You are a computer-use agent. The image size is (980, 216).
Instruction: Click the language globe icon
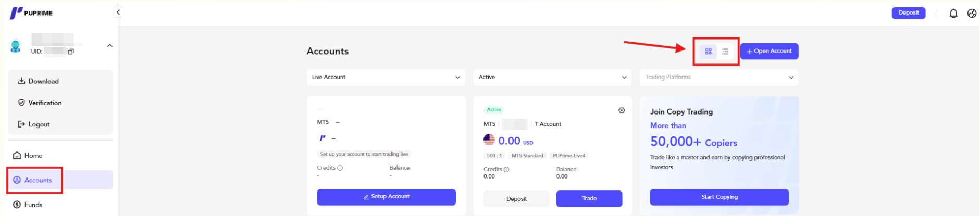[972, 14]
